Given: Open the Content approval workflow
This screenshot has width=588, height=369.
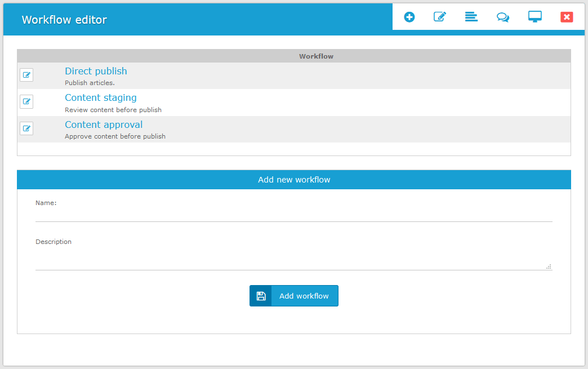Looking at the screenshot, I should tap(104, 125).
